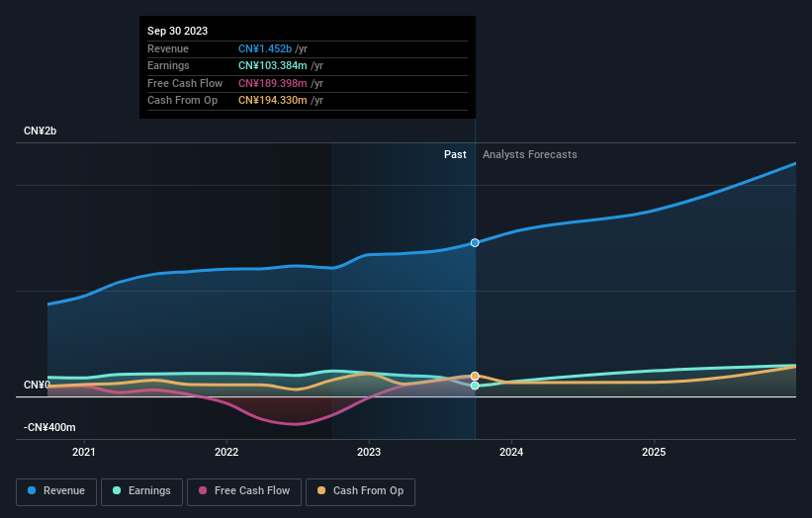Click the CN¥189.398m free cash flow value
Screen dimensions: 812x518
(273, 83)
